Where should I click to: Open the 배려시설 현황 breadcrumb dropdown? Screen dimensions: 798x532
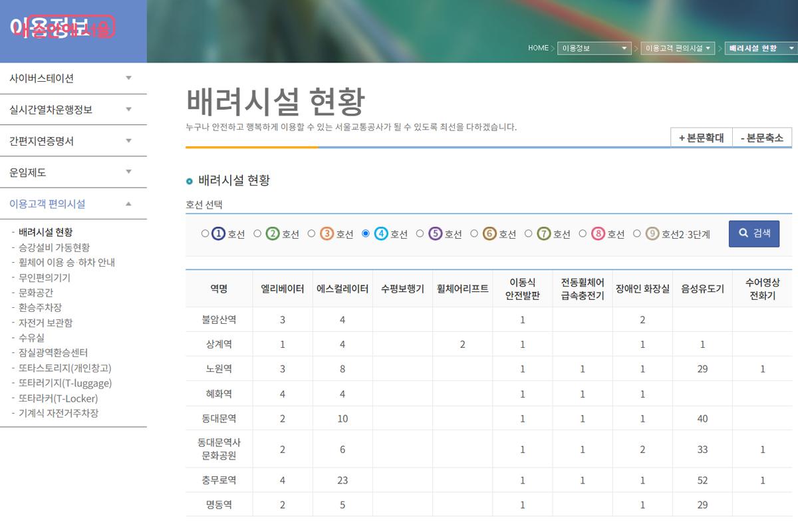tap(761, 48)
